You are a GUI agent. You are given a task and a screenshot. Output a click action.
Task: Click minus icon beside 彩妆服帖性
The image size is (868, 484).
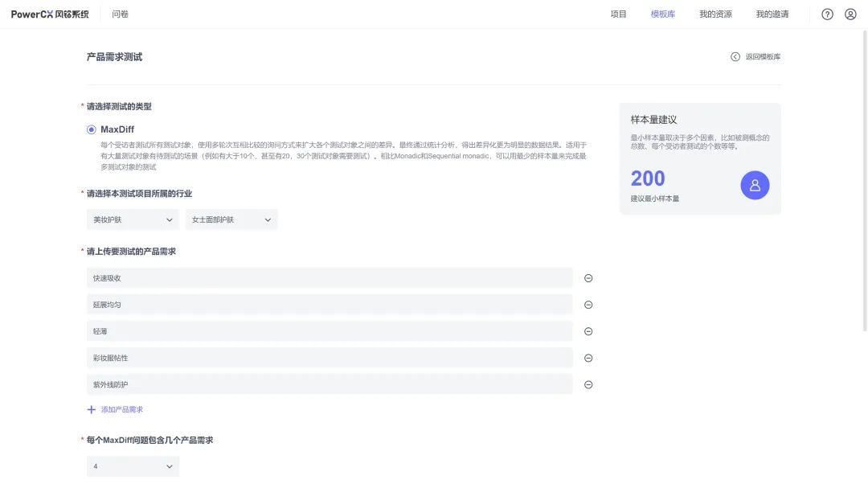point(588,358)
